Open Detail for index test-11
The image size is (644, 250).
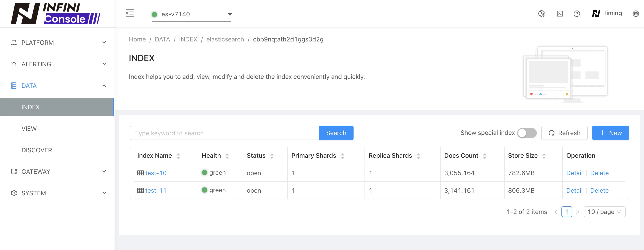[574, 190]
